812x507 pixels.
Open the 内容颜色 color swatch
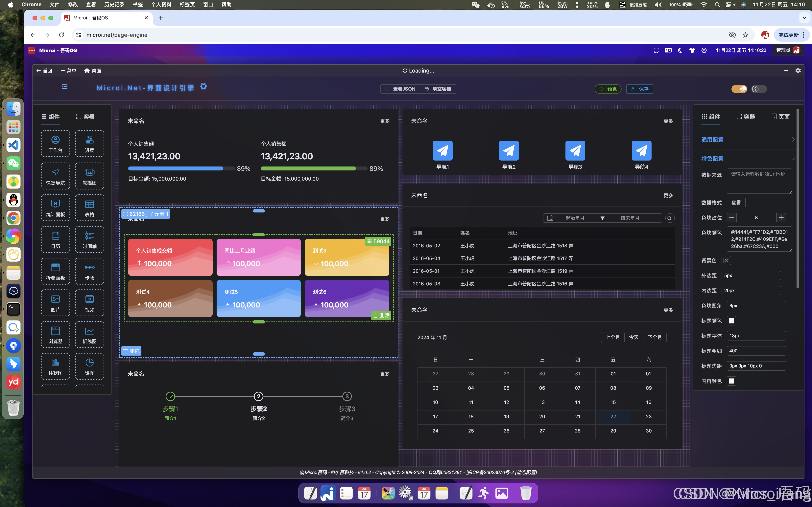pyautogui.click(x=731, y=381)
